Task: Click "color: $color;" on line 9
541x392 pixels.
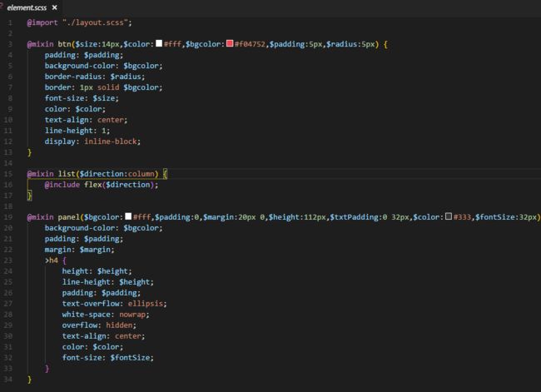Action: coord(75,109)
